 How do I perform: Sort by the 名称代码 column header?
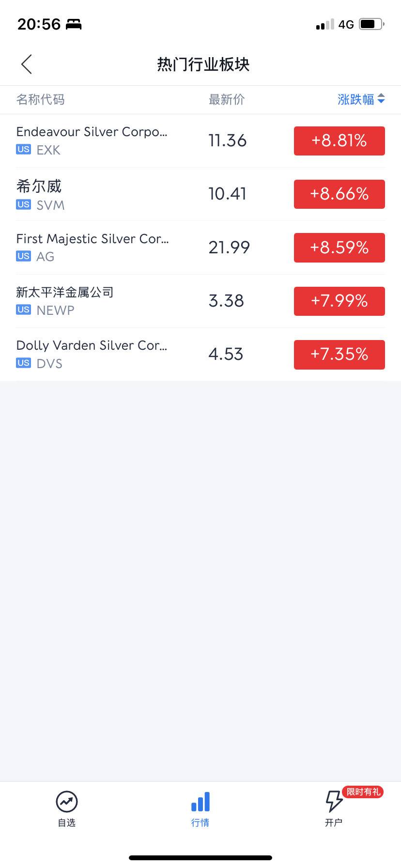tap(41, 100)
